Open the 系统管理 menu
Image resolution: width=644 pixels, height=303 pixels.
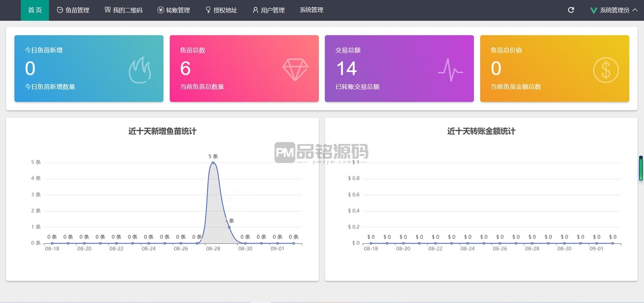[x=311, y=10]
